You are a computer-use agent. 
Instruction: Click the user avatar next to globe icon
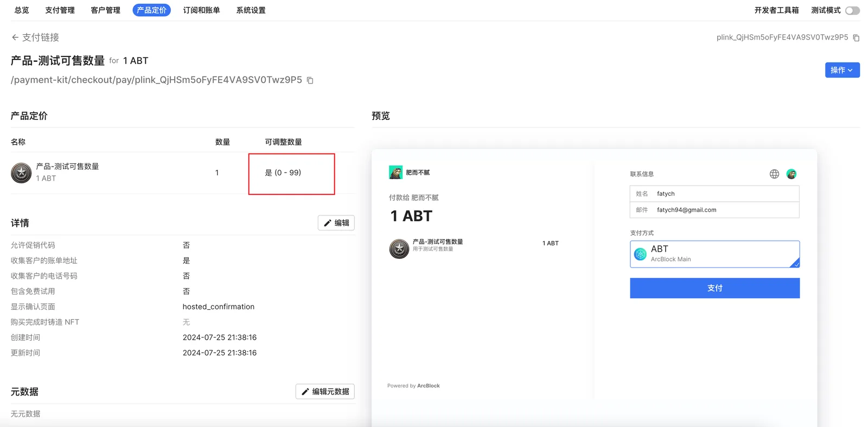(792, 174)
